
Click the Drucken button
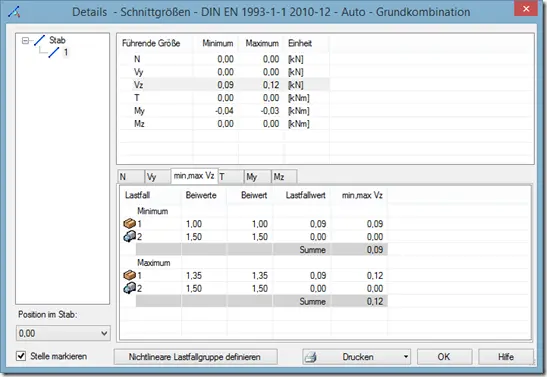[x=356, y=357]
